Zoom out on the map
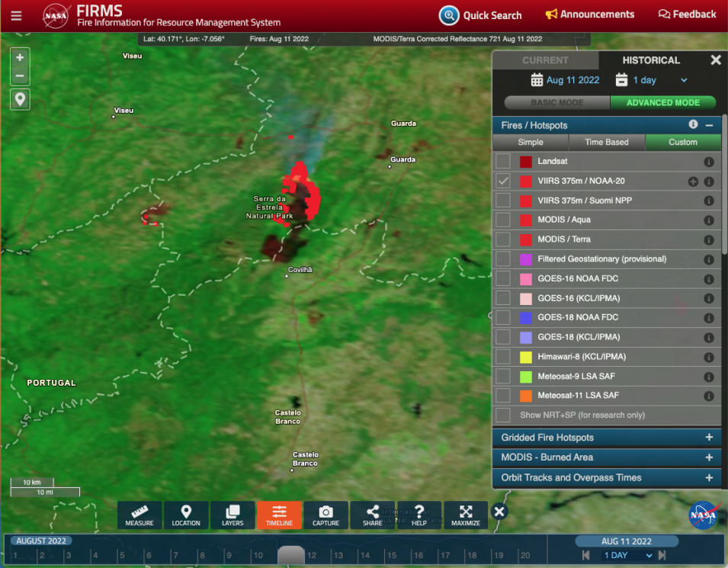The height and width of the screenshot is (568, 728). (20, 75)
